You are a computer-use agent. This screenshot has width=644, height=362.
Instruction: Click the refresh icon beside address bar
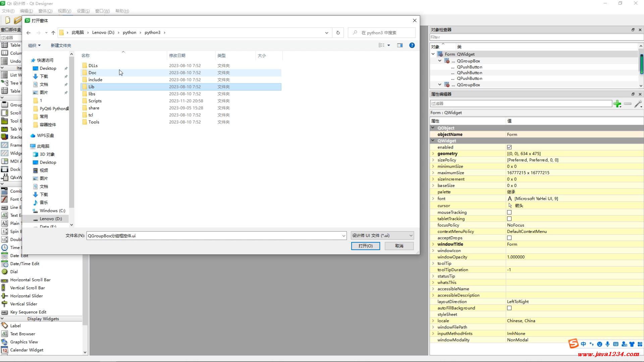(338, 33)
